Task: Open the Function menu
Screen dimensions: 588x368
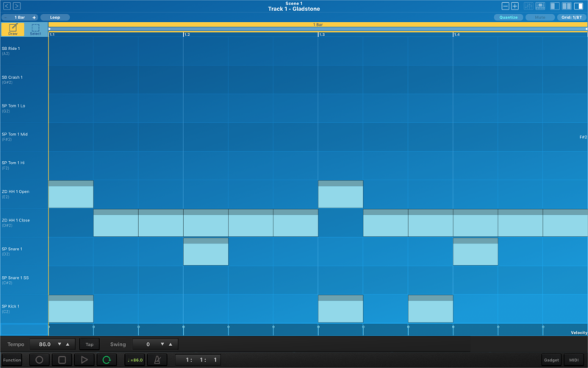Action: pos(12,360)
